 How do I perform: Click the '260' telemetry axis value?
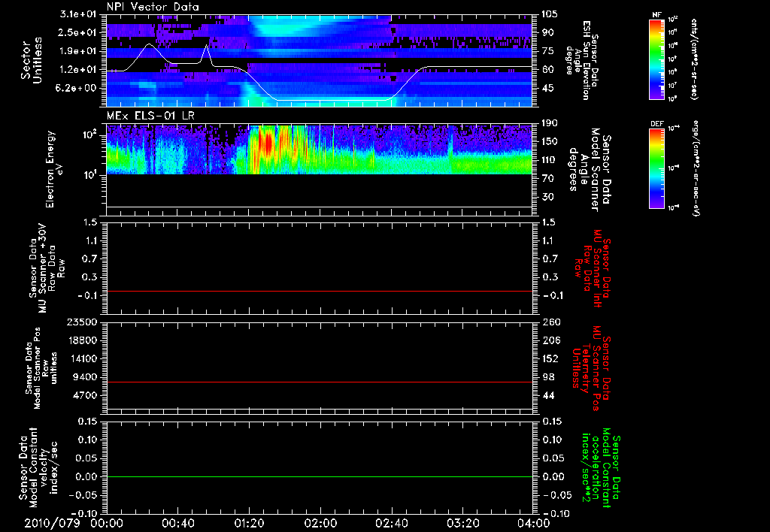tap(550, 322)
